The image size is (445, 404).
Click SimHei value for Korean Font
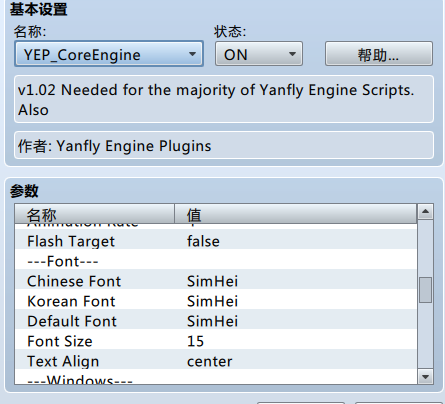[x=212, y=301]
